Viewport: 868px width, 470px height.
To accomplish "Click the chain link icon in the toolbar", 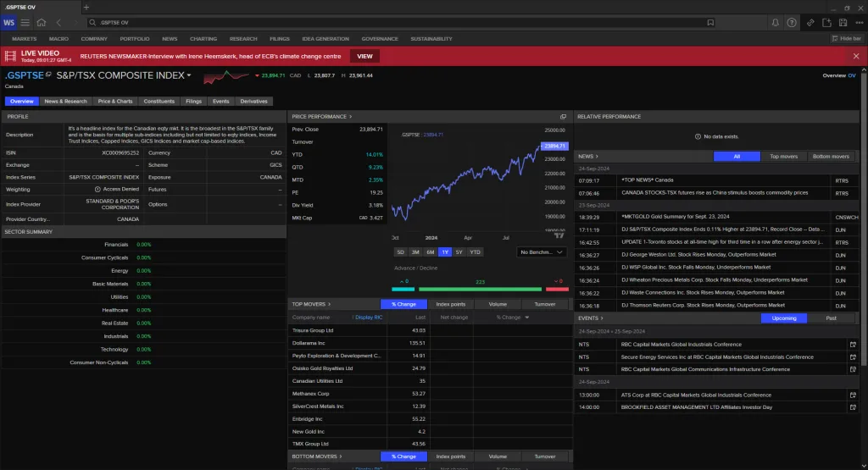I will (x=810, y=23).
